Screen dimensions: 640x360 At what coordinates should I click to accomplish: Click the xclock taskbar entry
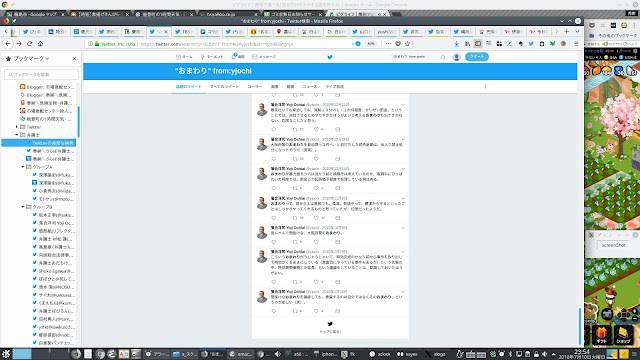[x=380, y=354]
